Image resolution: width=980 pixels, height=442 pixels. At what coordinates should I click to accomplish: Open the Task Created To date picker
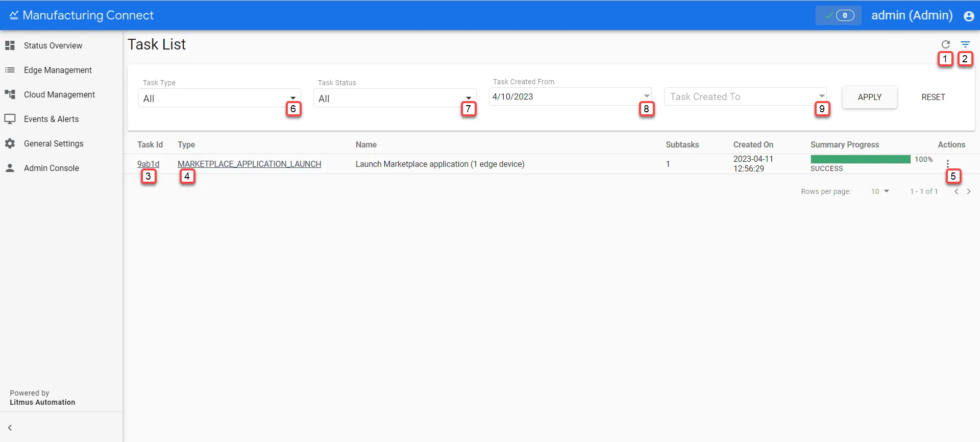(745, 96)
